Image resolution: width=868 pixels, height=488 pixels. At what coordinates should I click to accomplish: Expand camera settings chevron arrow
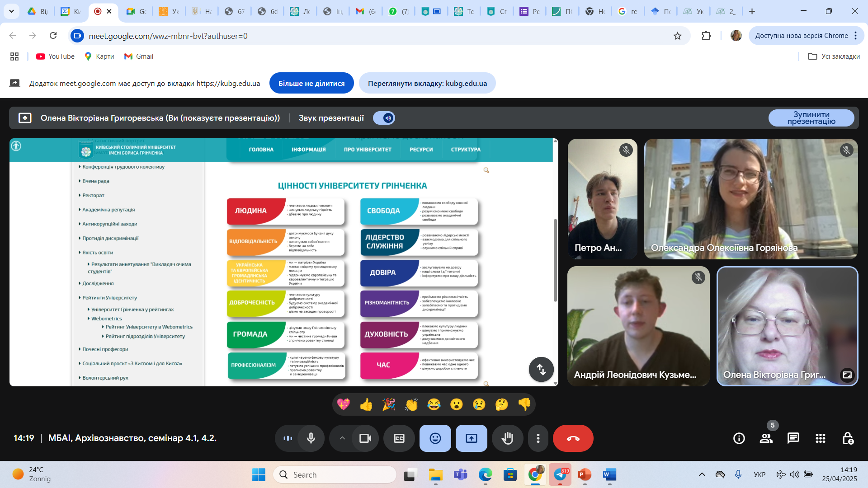[342, 438]
